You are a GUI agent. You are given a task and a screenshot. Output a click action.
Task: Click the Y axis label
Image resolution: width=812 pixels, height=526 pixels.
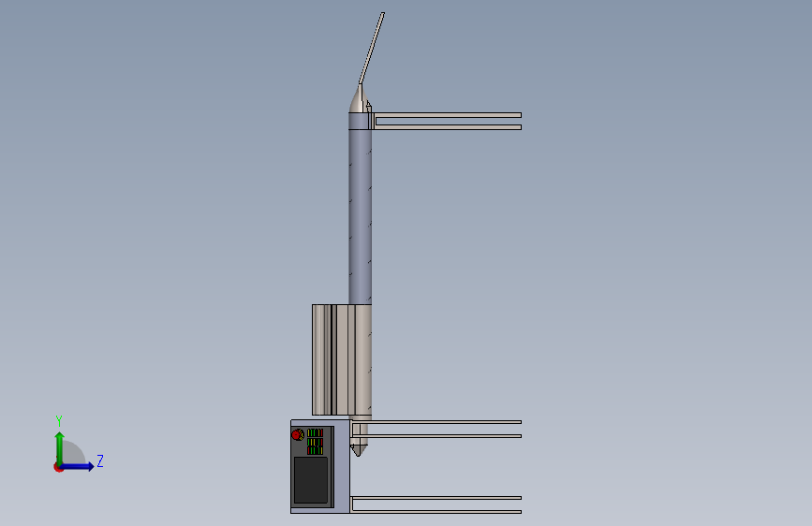59,421
